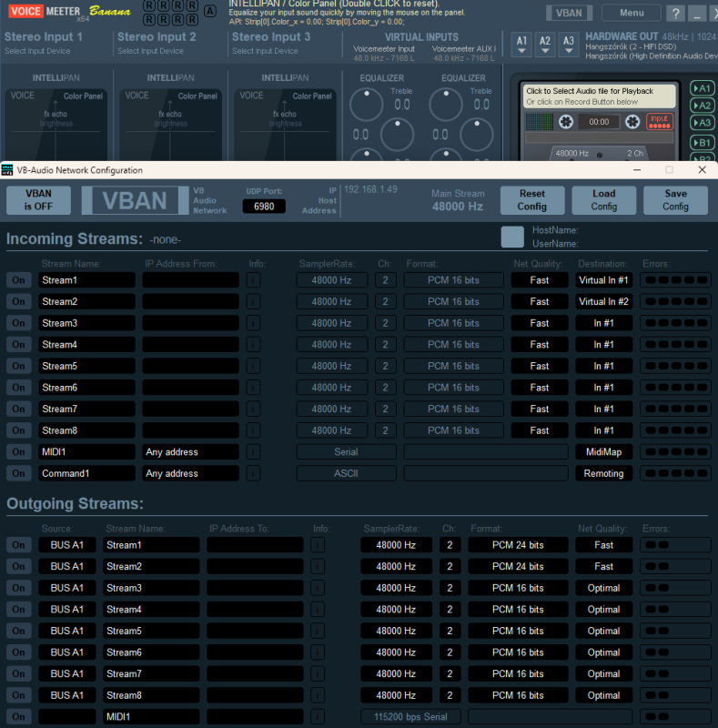Click the large VBAN logo button
The height and width of the screenshot is (728, 718).
tap(135, 200)
